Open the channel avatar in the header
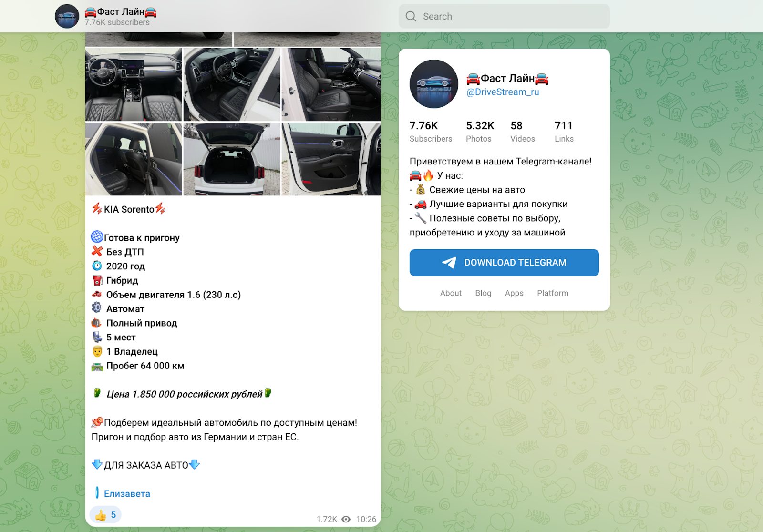Viewport: 763px width, 532px height. [67, 16]
